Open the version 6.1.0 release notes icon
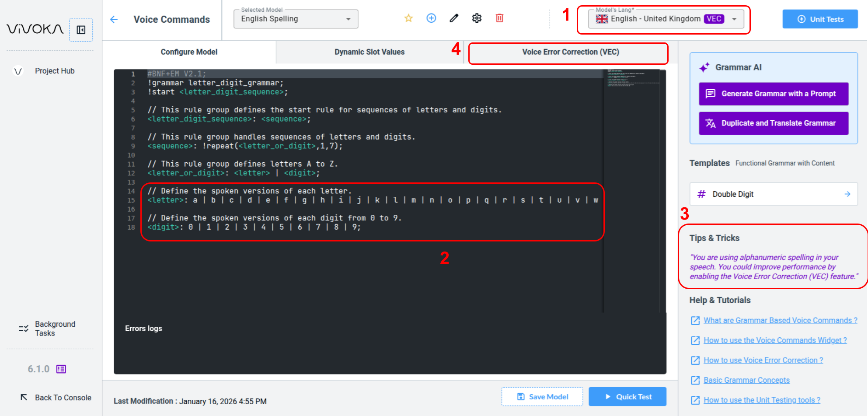The height and width of the screenshot is (416, 868). (x=61, y=369)
